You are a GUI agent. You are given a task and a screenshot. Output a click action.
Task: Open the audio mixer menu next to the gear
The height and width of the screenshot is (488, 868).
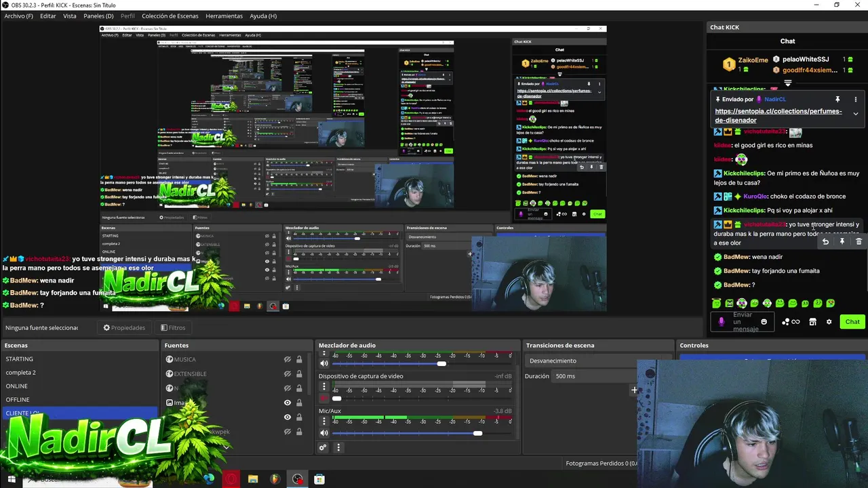tap(338, 447)
